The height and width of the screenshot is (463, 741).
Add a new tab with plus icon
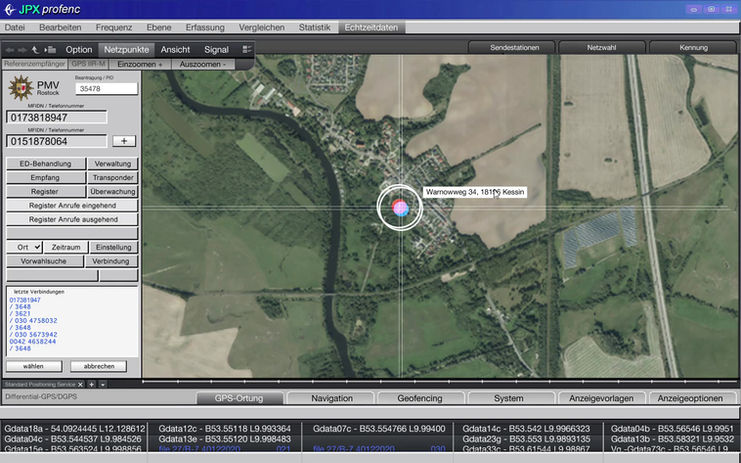click(x=92, y=385)
